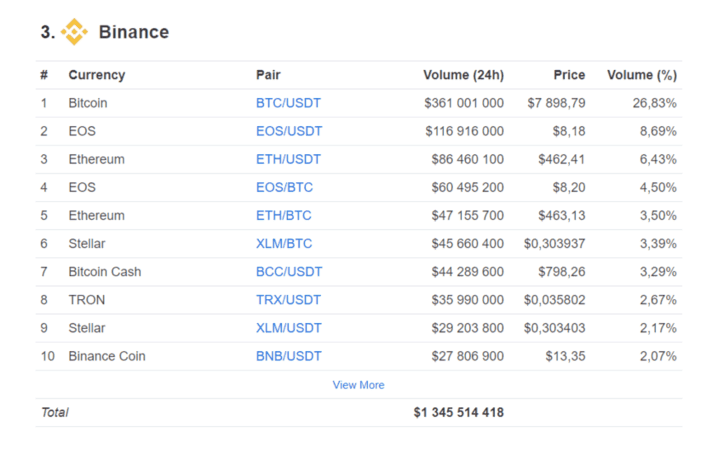Click the $798,26 price value
This screenshot has height=450, width=701.
(562, 272)
